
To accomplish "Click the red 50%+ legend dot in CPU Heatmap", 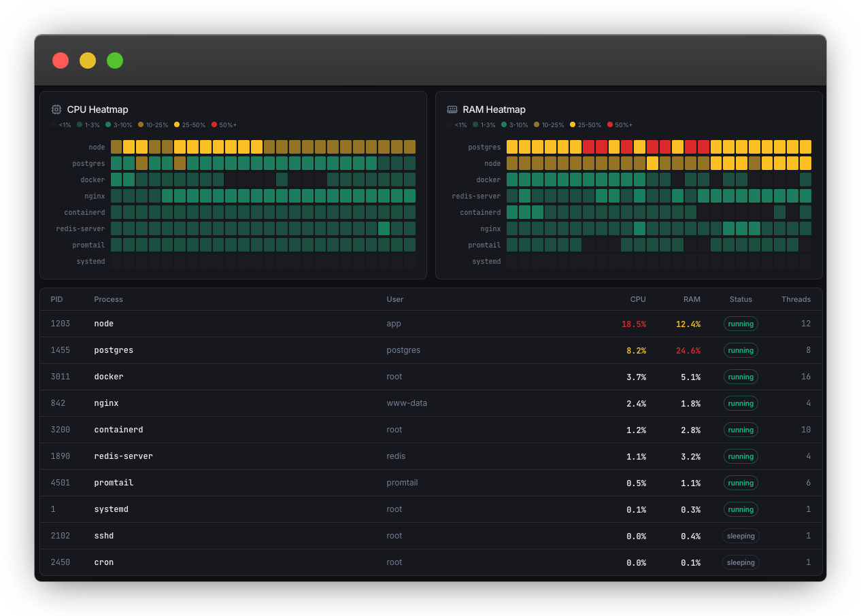I will click(x=214, y=124).
